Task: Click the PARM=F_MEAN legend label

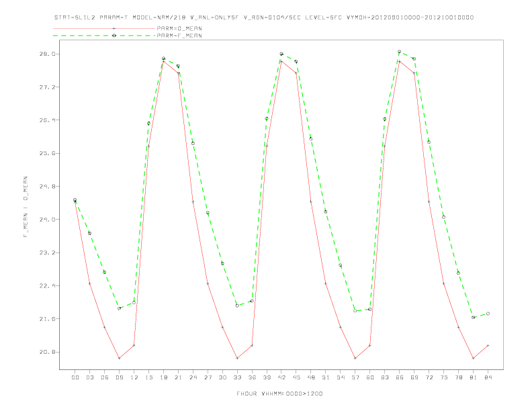Action: (x=179, y=36)
